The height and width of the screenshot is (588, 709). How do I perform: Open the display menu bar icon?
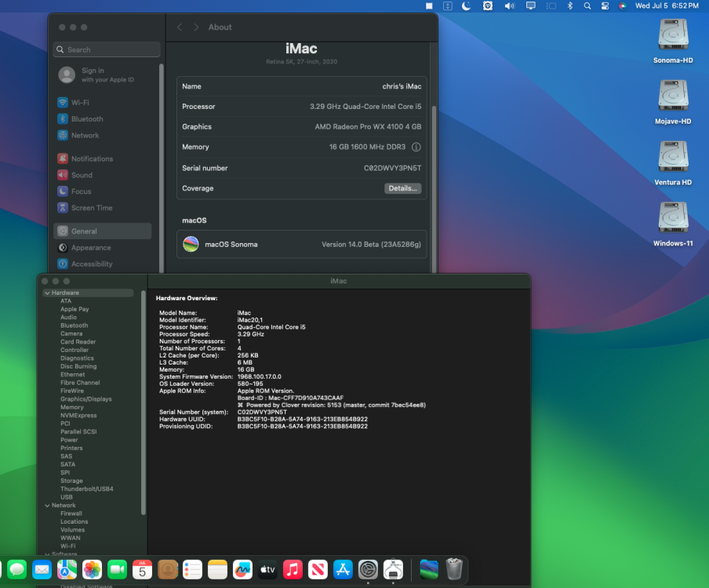pos(530,5)
